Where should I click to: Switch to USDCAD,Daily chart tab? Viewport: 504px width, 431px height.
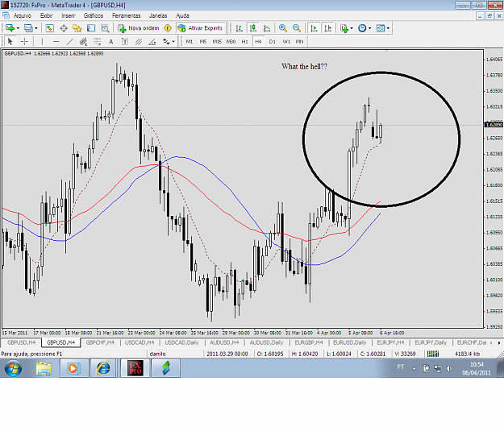point(181,342)
